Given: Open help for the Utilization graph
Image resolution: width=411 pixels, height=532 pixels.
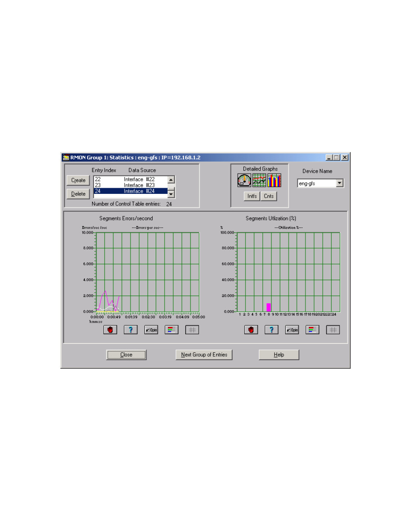Looking at the screenshot, I should pos(271,330).
